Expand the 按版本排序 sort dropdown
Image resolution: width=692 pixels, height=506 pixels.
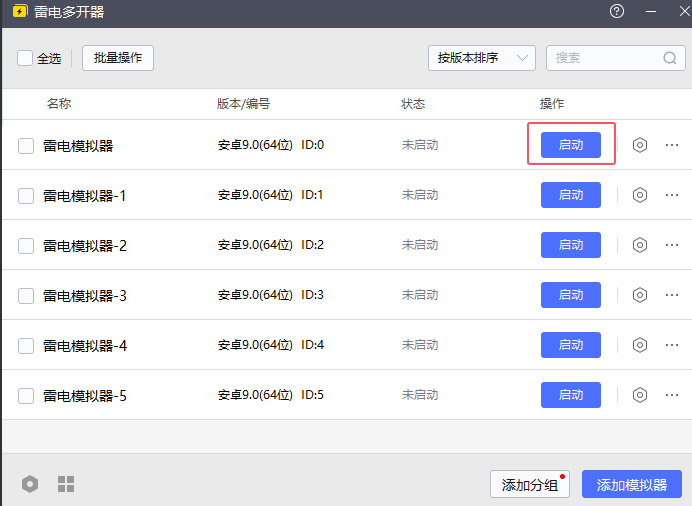[481, 58]
